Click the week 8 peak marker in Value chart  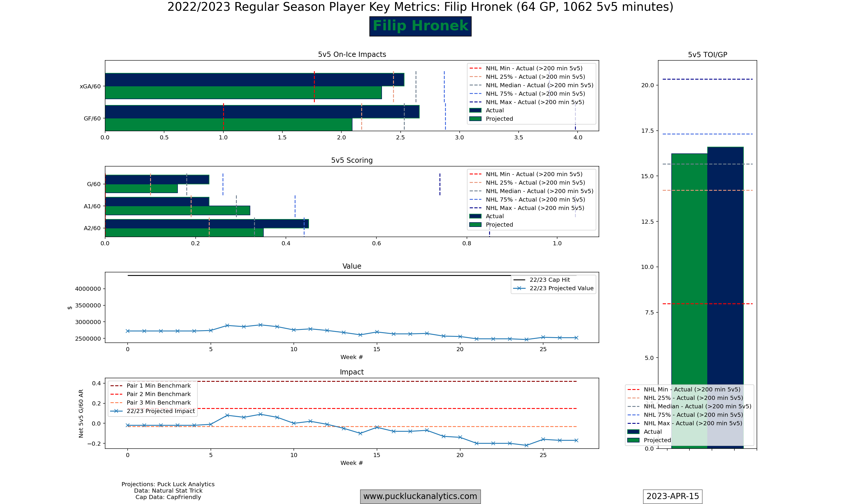(x=260, y=325)
